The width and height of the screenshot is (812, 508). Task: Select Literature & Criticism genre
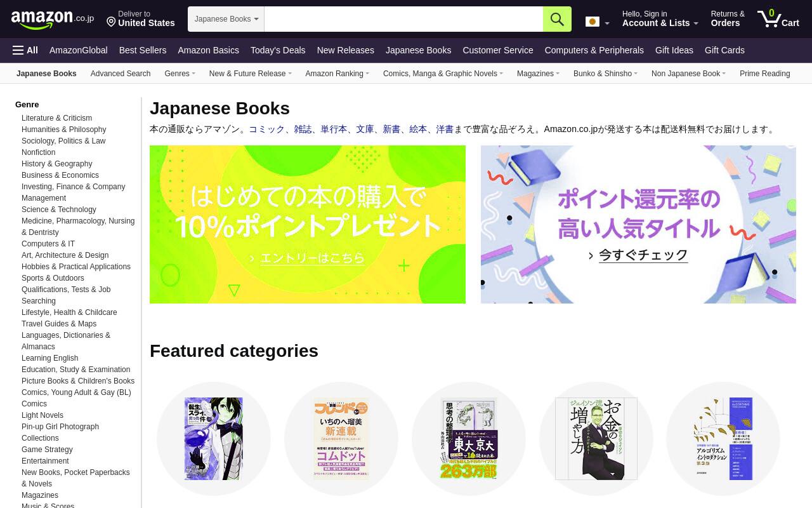(56, 118)
